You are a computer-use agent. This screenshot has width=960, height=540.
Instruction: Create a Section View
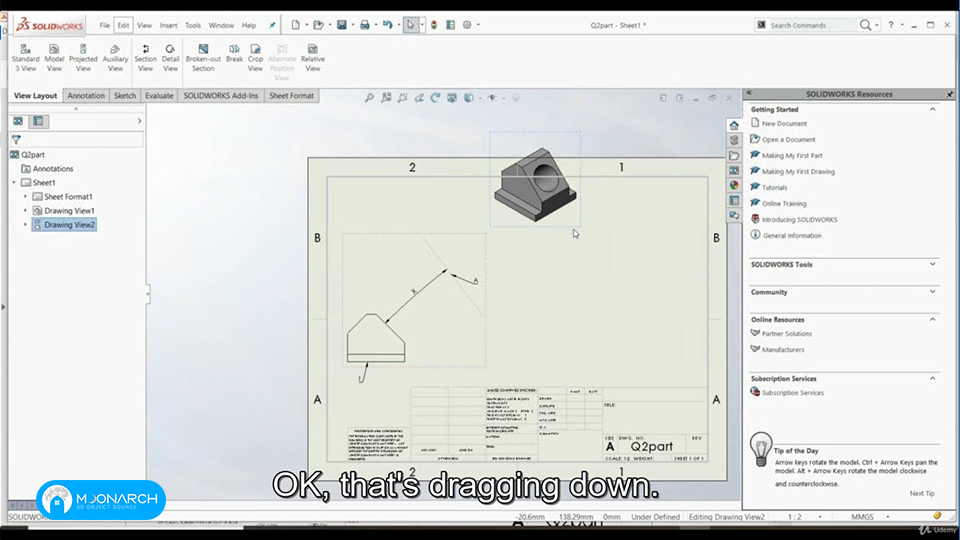click(145, 58)
